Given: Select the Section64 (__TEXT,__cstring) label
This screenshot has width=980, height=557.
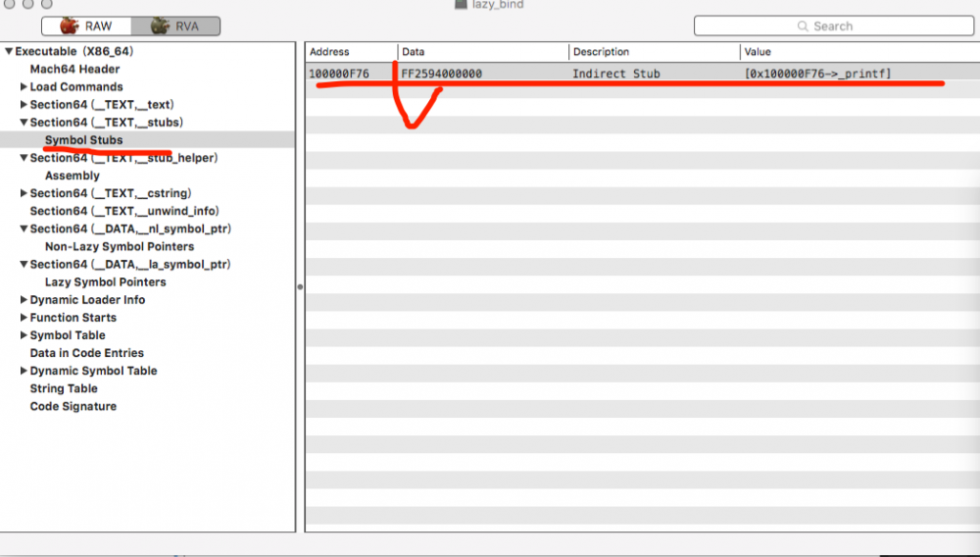Looking at the screenshot, I should (x=111, y=193).
